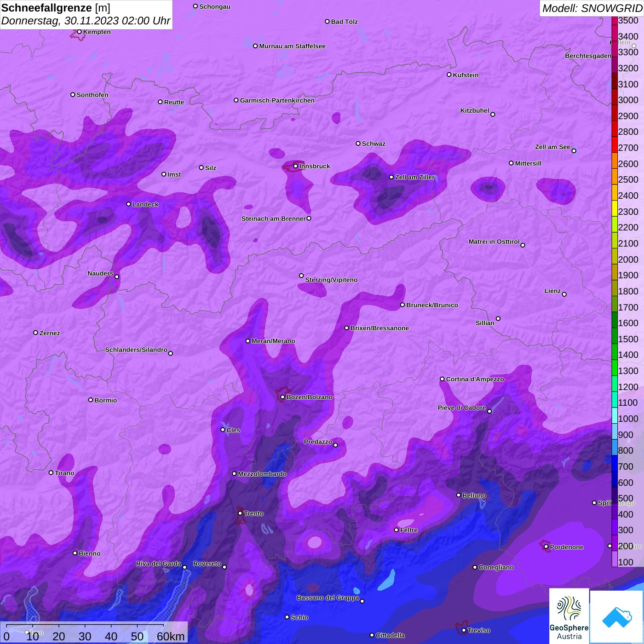Select the Treviso city marker
The image size is (644, 644).
[x=464, y=630]
